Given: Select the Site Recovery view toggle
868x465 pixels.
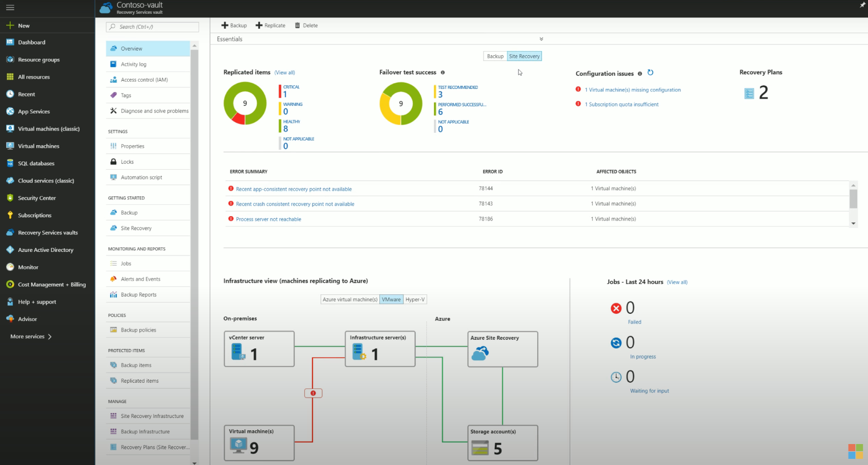Looking at the screenshot, I should click(524, 56).
